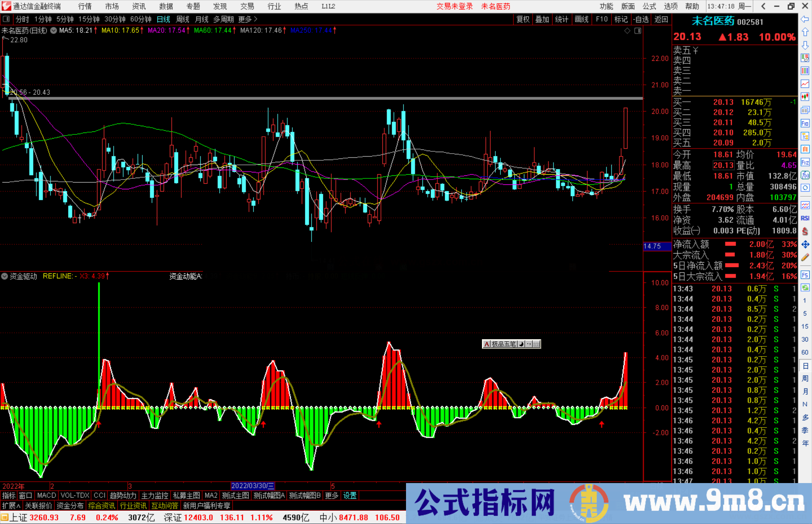Click the 2022/03/30 date marker on the timeline
The height and width of the screenshot is (524, 812).
(253, 485)
